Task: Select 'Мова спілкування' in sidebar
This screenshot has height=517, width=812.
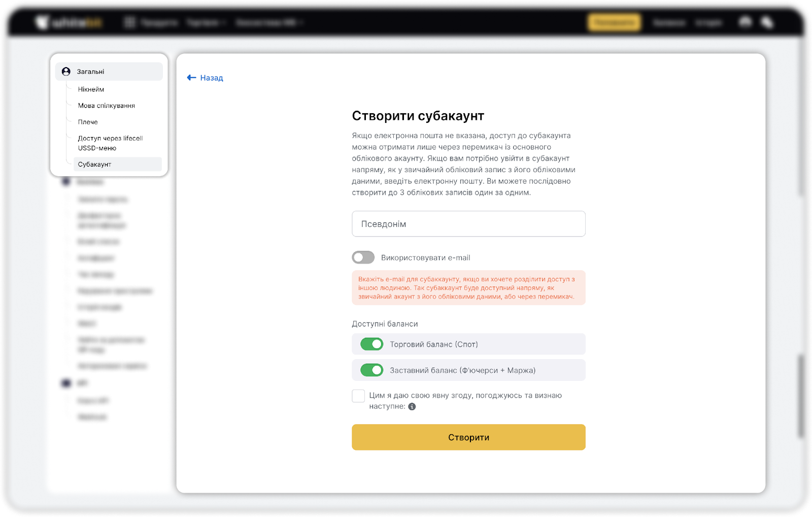Action: (x=107, y=106)
